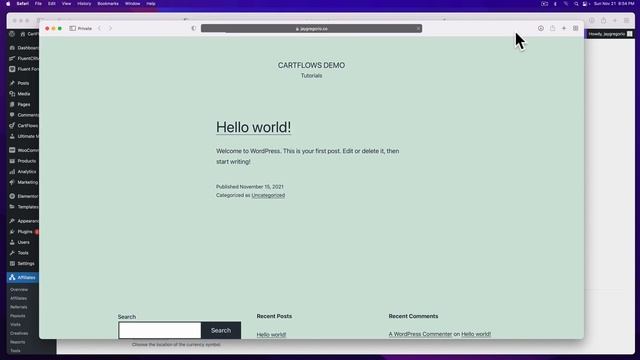Open the Edit menu in the menu bar
Screen dimensions: 640x360
pyautogui.click(x=51, y=4)
